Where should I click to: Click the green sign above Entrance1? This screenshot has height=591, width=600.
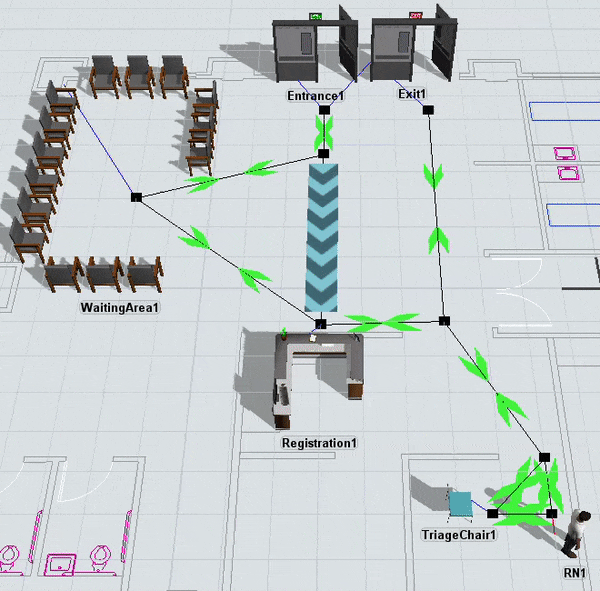(x=318, y=16)
